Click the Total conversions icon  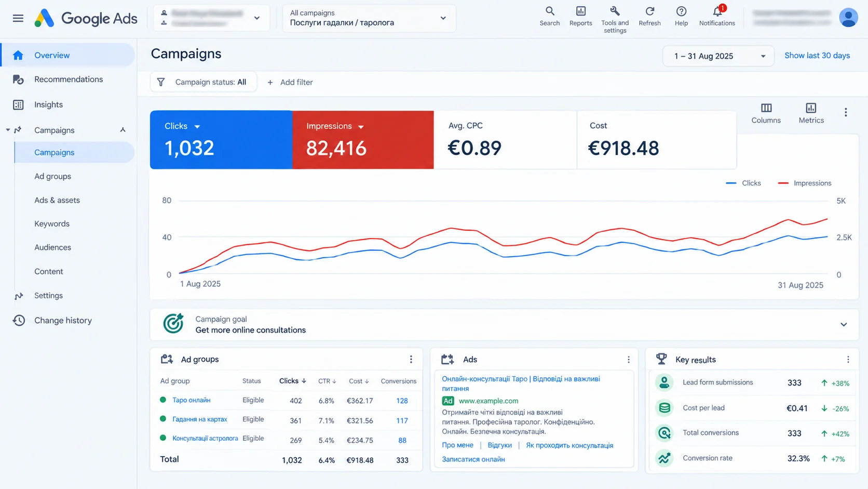click(x=664, y=433)
